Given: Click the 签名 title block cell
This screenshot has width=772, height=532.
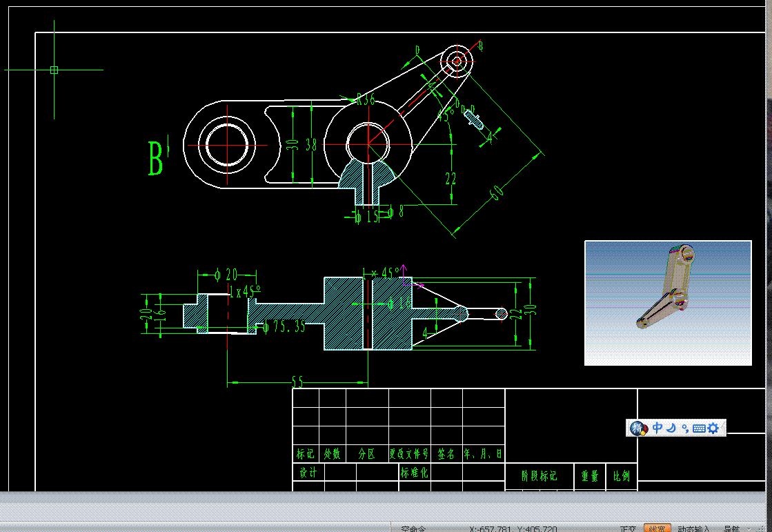Looking at the screenshot, I should 446,453.
